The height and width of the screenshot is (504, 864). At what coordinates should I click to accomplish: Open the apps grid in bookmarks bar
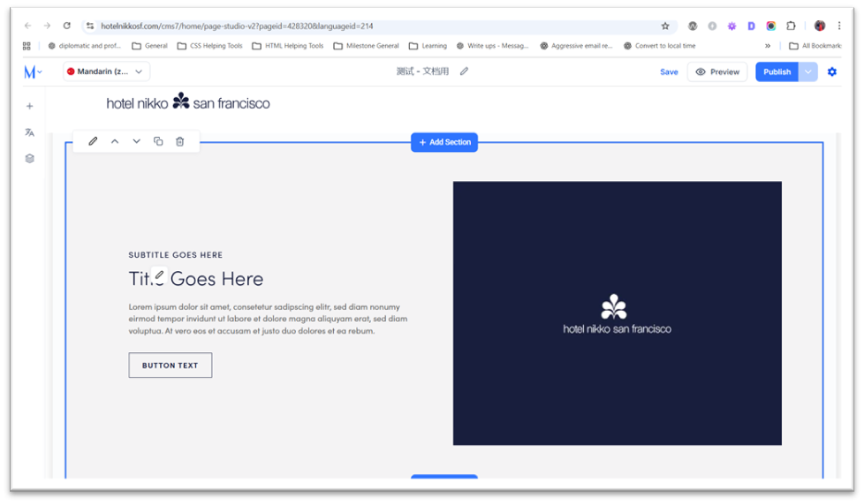tap(27, 46)
